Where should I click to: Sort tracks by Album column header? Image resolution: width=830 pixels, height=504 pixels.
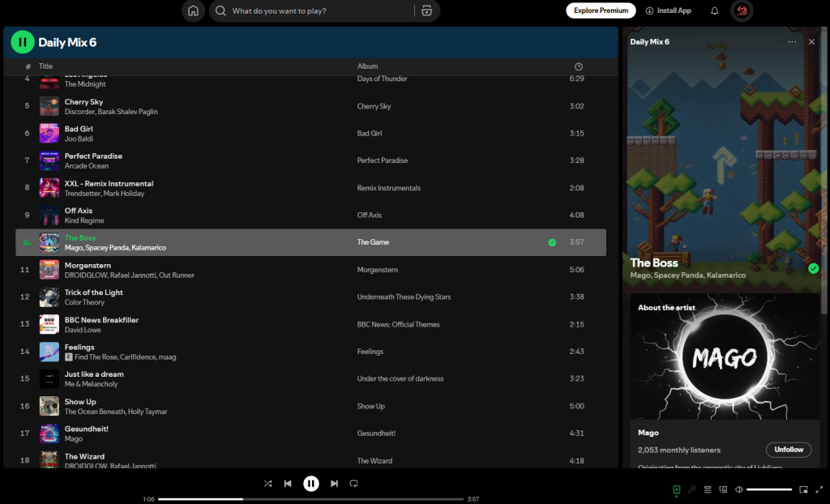tap(367, 66)
